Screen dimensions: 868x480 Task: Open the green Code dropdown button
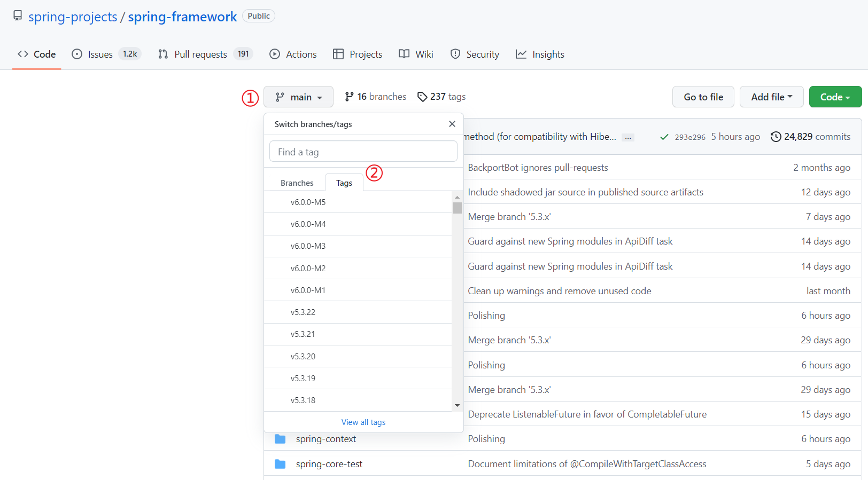click(835, 97)
